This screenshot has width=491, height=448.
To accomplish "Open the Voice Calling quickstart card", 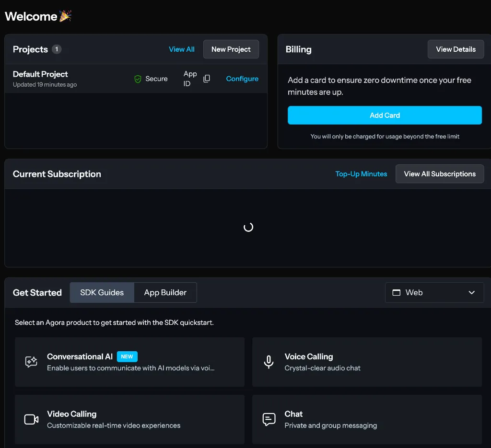I will tap(367, 362).
